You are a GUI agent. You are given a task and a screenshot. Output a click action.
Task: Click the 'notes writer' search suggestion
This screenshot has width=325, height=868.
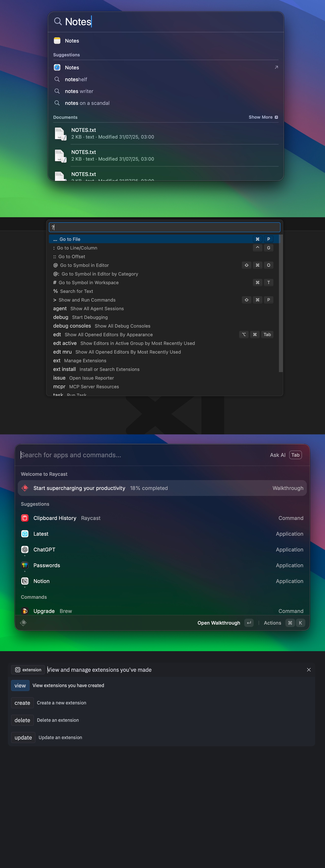click(x=79, y=91)
